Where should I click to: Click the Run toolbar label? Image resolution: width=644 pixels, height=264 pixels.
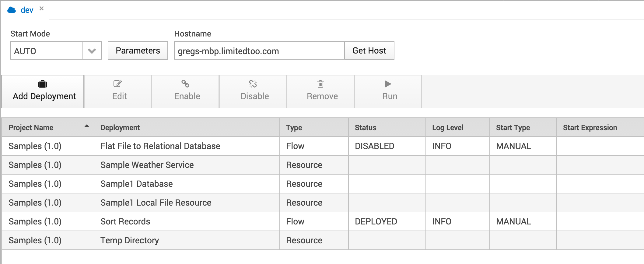[390, 96]
